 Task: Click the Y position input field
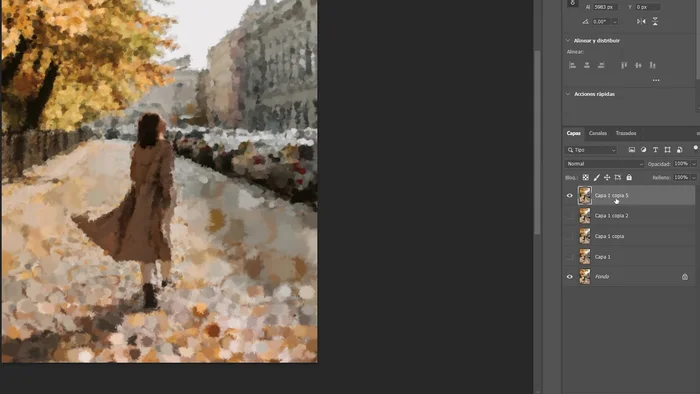(x=648, y=7)
